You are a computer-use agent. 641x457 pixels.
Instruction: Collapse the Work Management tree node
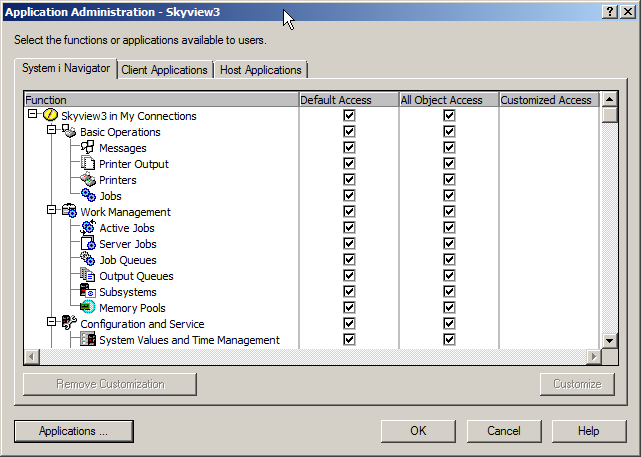51,210
